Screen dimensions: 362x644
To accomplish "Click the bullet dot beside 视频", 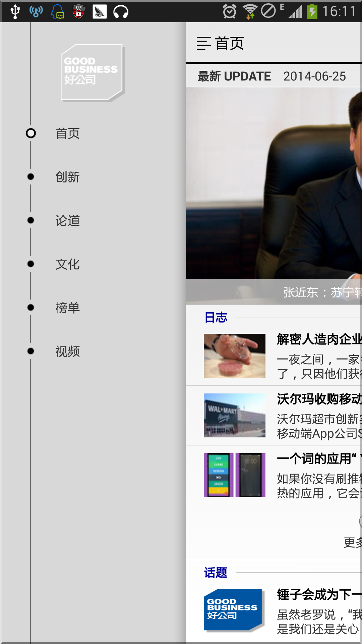I will click(31, 351).
